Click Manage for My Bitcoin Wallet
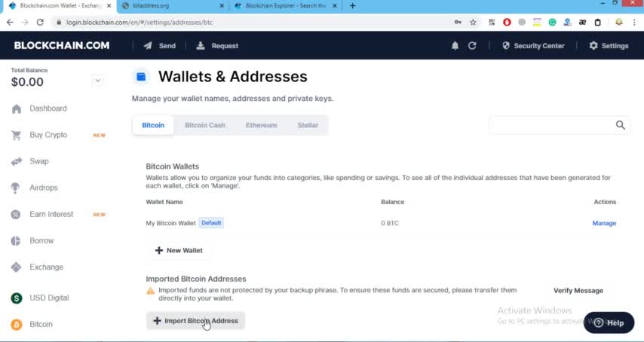 coord(604,223)
